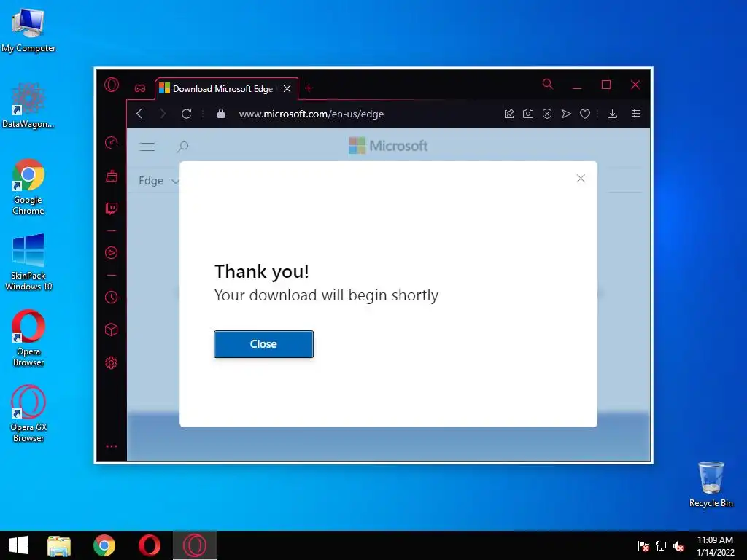Screen dimensions: 747x560
Task: Bookmark page with the heart icon
Action: pyautogui.click(x=585, y=114)
